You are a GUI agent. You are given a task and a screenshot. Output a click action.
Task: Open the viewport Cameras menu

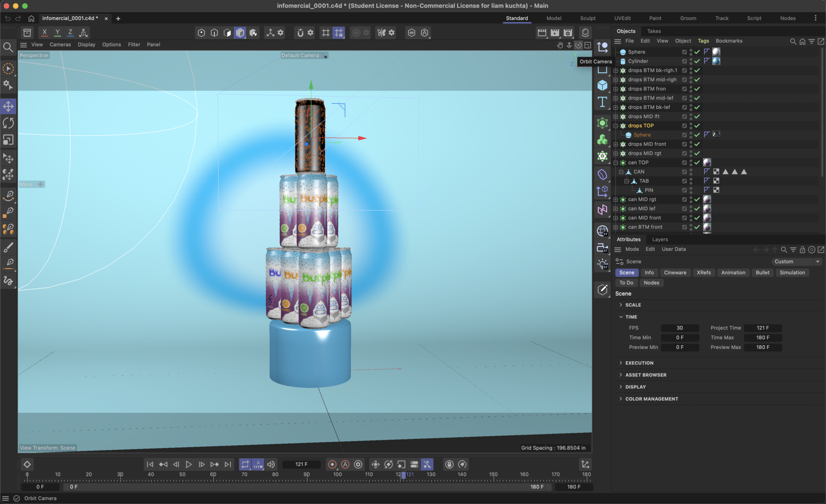[60, 45]
